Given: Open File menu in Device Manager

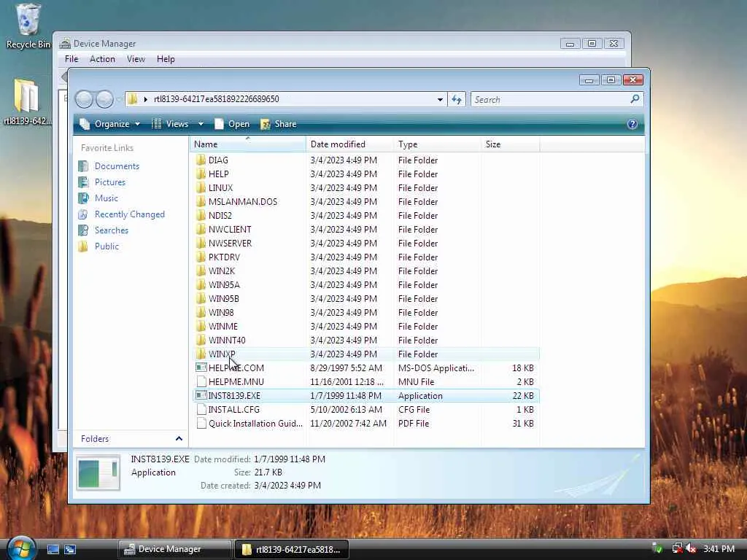Looking at the screenshot, I should [x=71, y=59].
